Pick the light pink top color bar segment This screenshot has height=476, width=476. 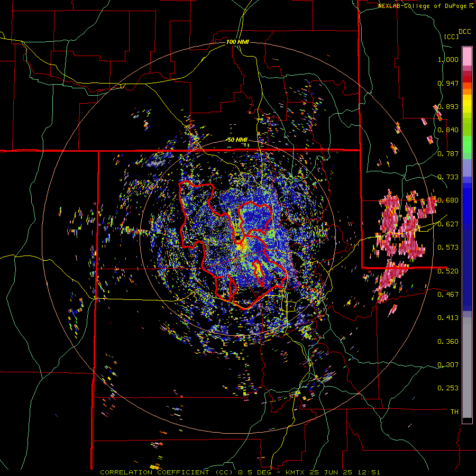point(467,56)
